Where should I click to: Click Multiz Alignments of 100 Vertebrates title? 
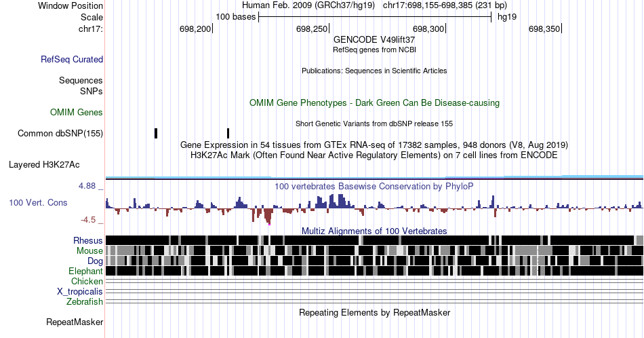pos(374,231)
